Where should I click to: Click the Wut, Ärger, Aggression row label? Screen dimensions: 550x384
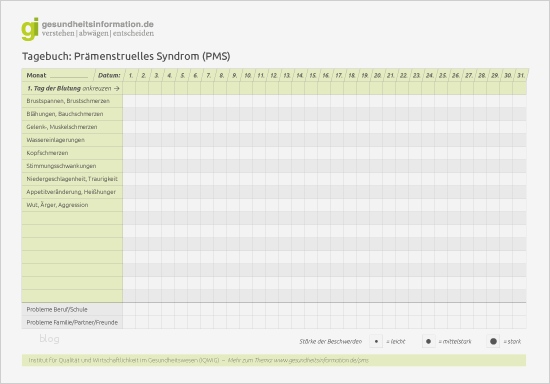[x=57, y=205]
